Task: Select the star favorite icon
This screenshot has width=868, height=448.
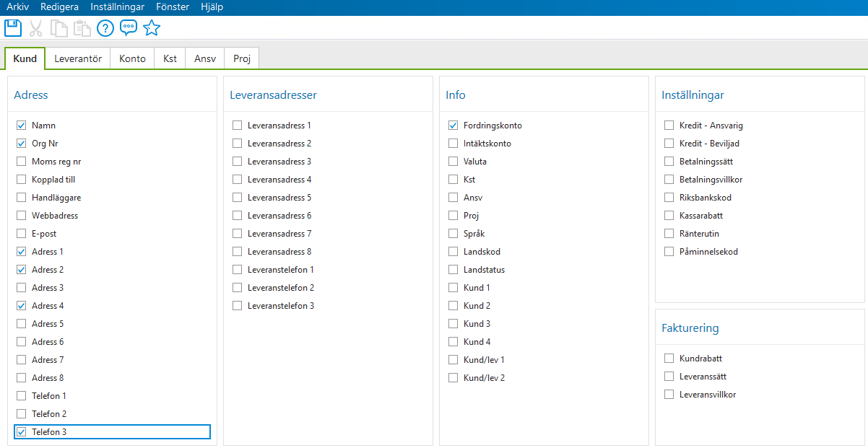Action: [x=152, y=27]
